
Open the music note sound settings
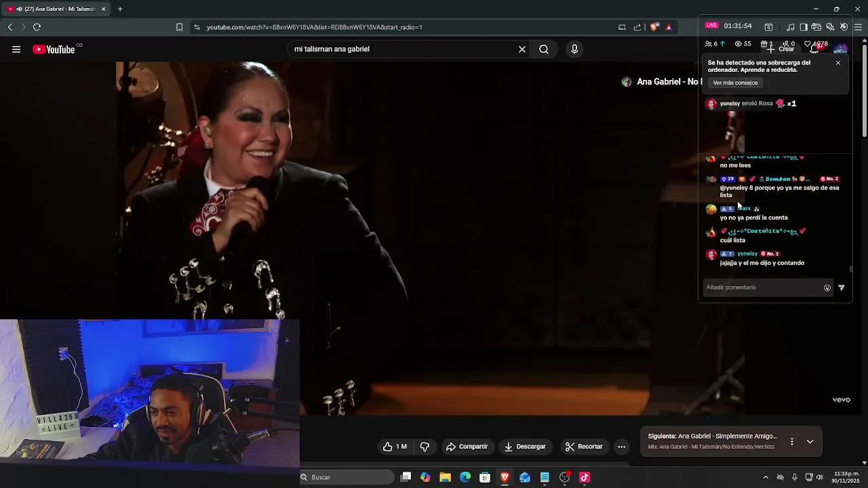791,27
